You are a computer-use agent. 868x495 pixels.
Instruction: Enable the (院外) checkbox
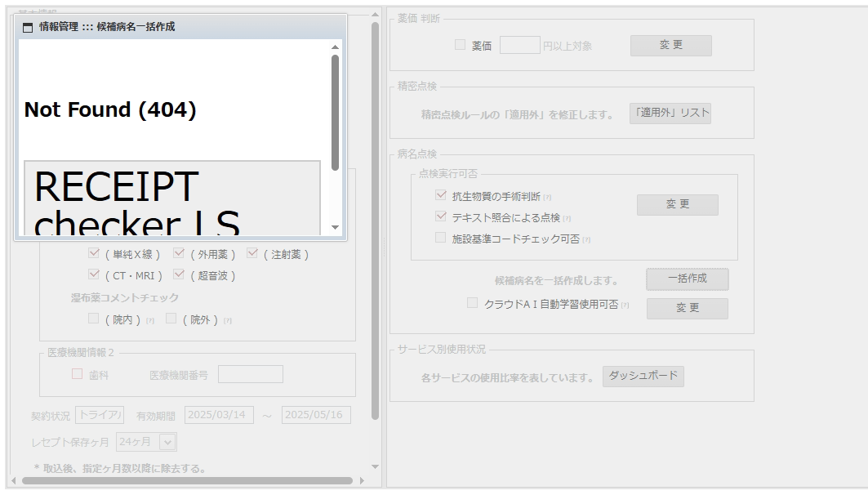pos(171,319)
